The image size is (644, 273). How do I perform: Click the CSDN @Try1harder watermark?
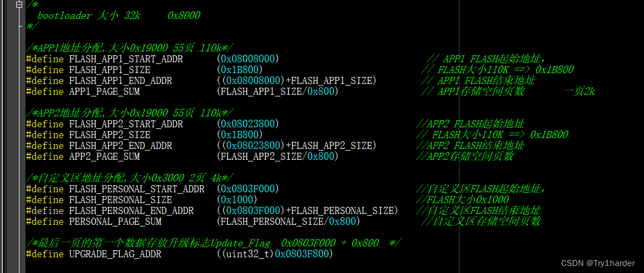pos(597,263)
